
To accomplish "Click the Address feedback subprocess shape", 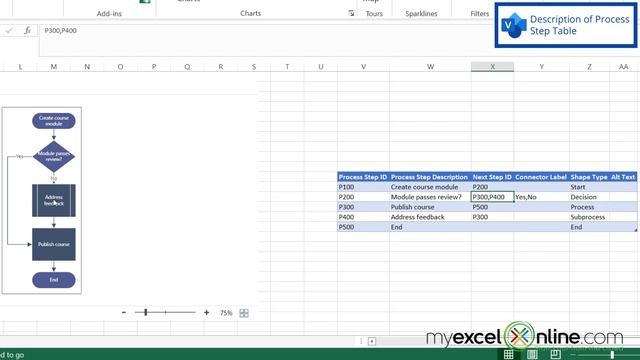I will coord(54,200).
